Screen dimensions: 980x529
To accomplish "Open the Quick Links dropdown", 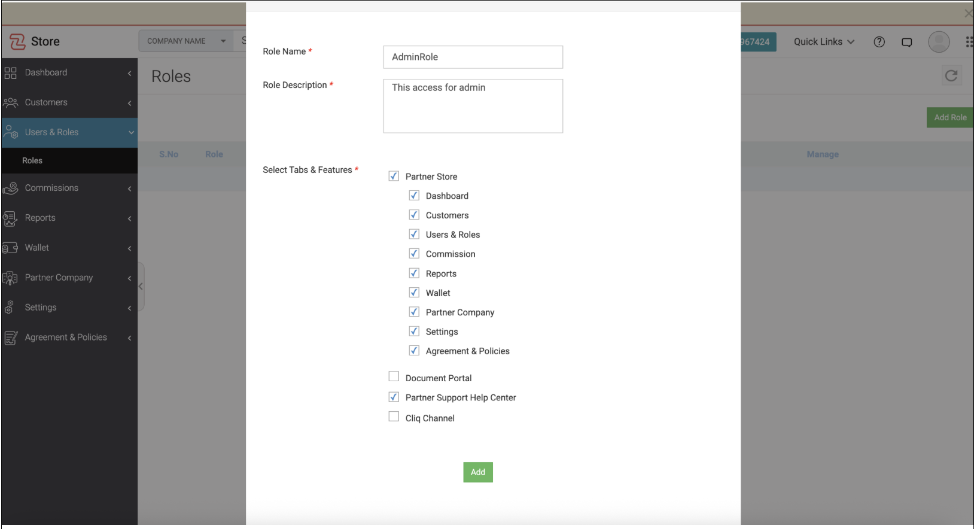I will tap(824, 42).
